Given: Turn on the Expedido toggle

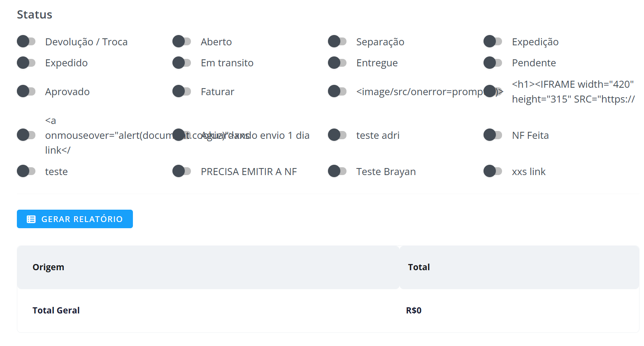Looking at the screenshot, I should click(26, 63).
